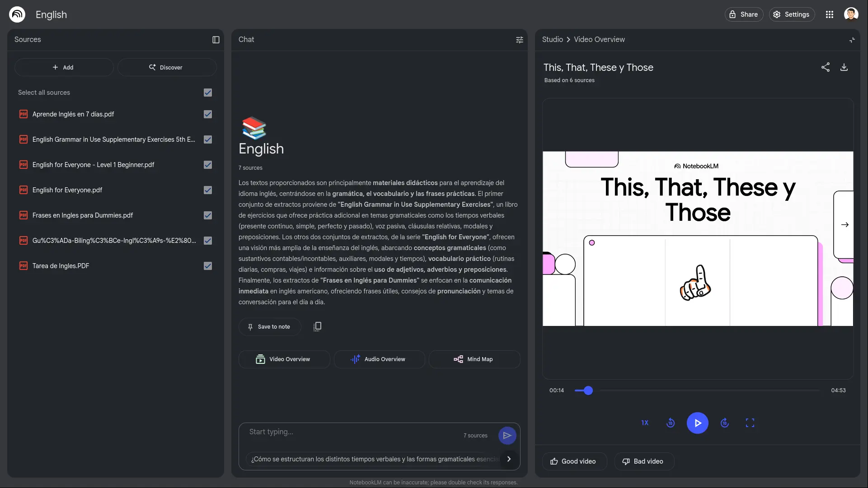Open the Settings menu
Screen dimensions: 868x488
coord(792,14)
